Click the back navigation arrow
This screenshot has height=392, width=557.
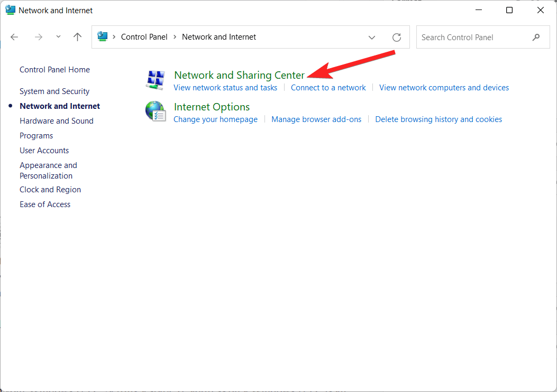pyautogui.click(x=14, y=36)
